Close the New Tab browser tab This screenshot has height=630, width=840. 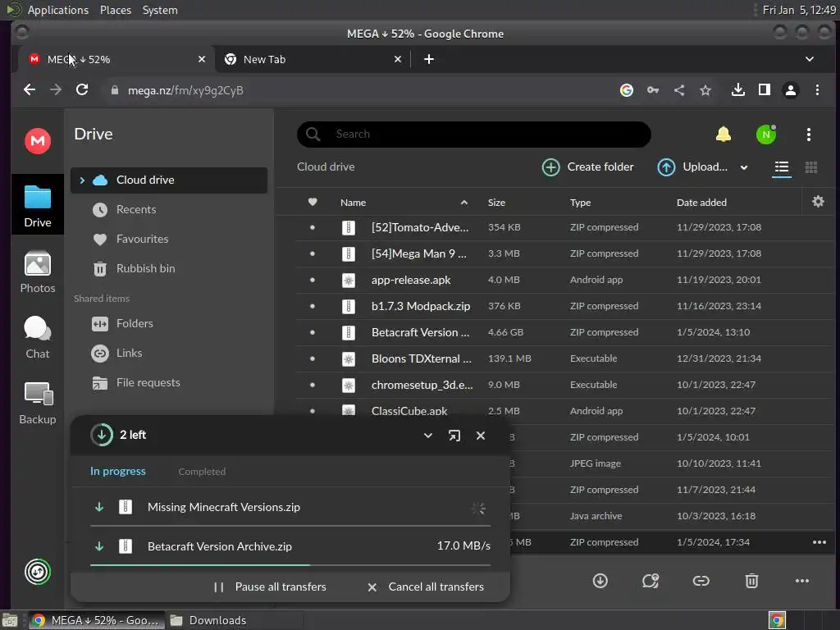click(x=398, y=59)
